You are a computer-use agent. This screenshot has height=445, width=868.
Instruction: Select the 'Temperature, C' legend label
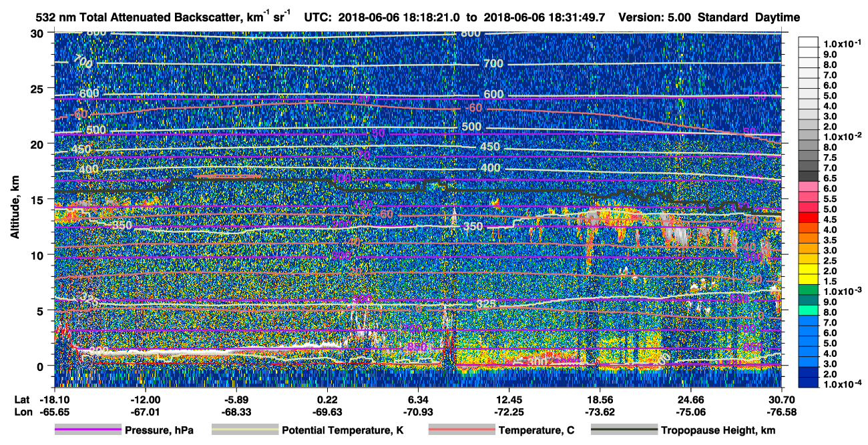536,430
